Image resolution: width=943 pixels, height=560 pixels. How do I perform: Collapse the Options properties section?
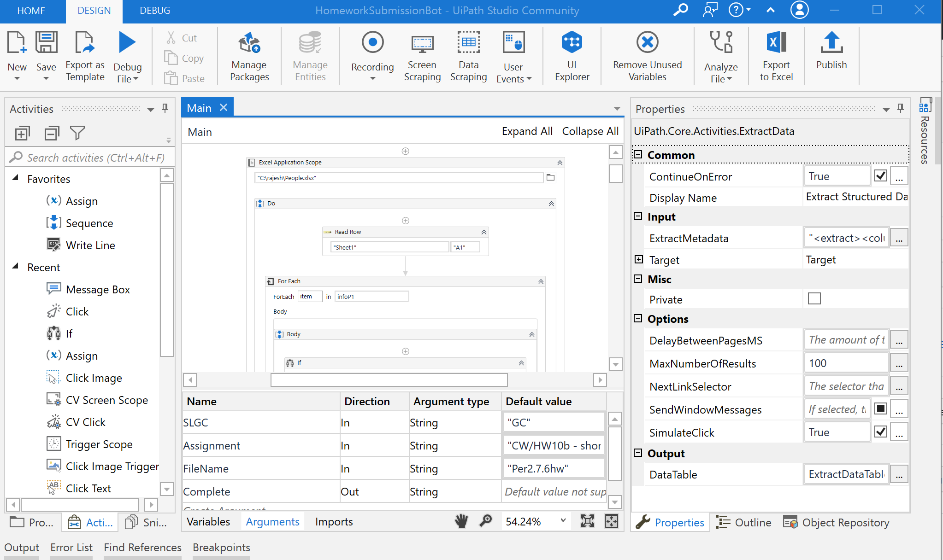[x=638, y=319]
